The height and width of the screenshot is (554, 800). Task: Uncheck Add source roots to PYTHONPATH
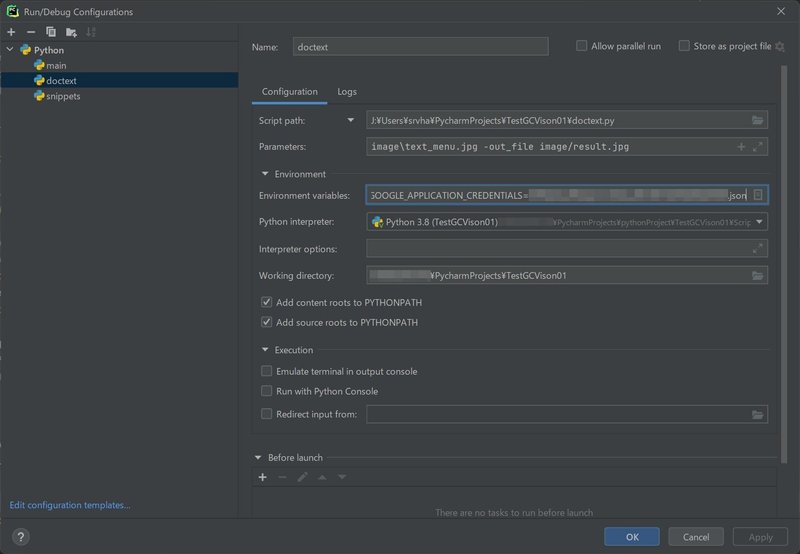[266, 322]
